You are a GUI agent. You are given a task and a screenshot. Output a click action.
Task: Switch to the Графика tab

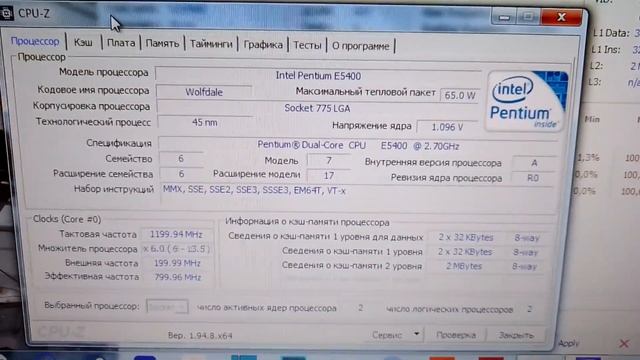[263, 44]
